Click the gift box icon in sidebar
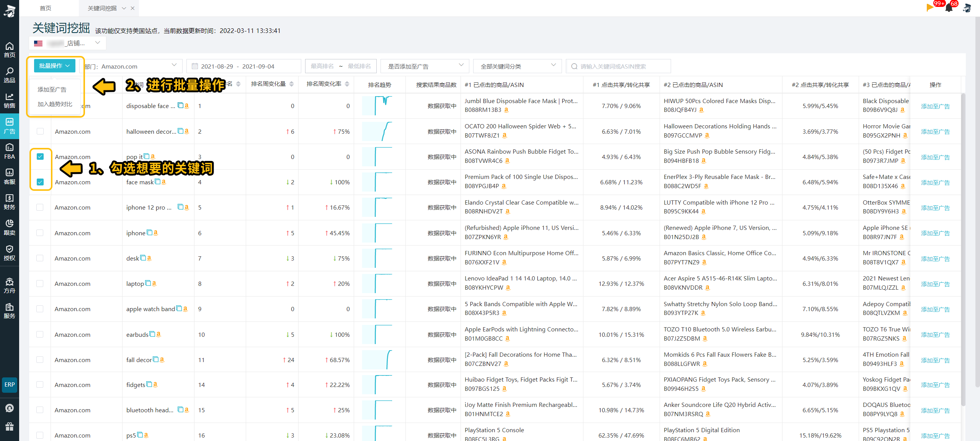The image size is (980, 441). pyautogui.click(x=10, y=426)
